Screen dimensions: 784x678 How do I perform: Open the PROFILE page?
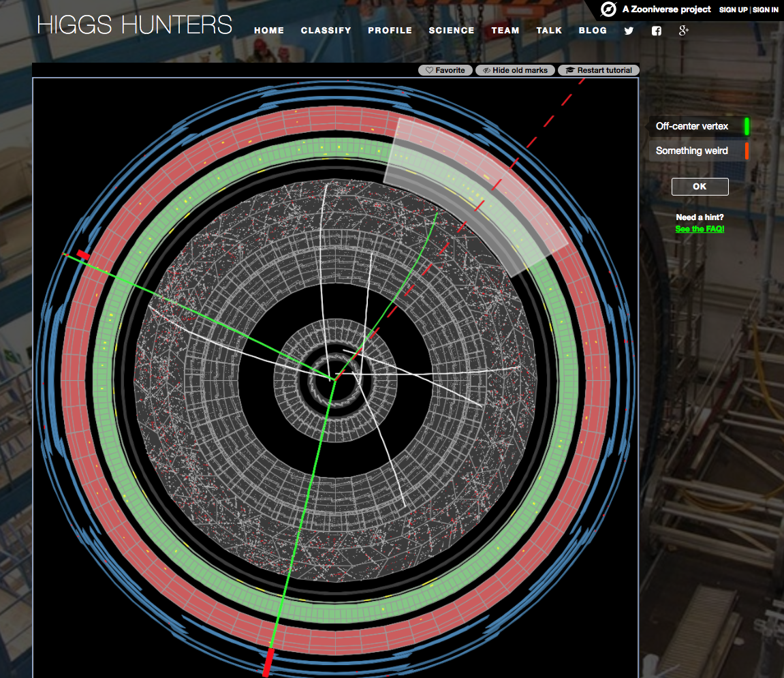coord(390,31)
